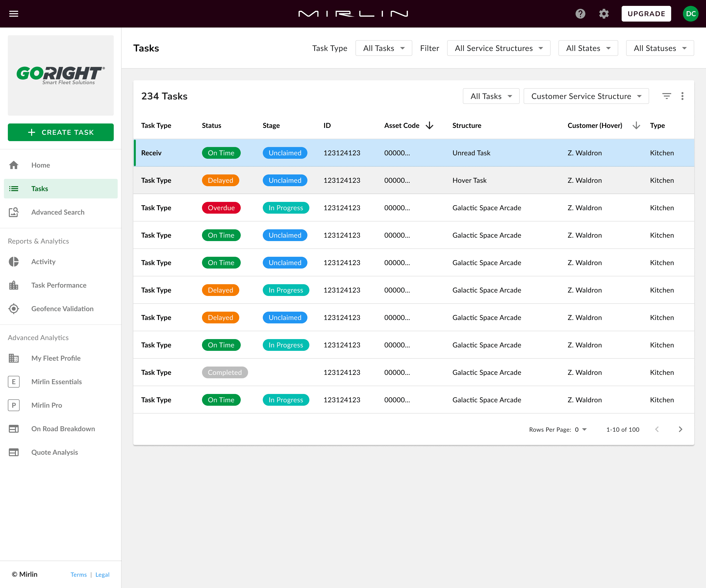Click the Geofence Validation target icon
This screenshot has height=588, width=706.
(14, 308)
